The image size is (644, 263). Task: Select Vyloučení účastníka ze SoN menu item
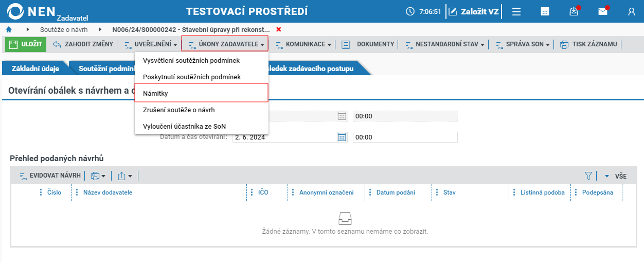tap(202, 126)
